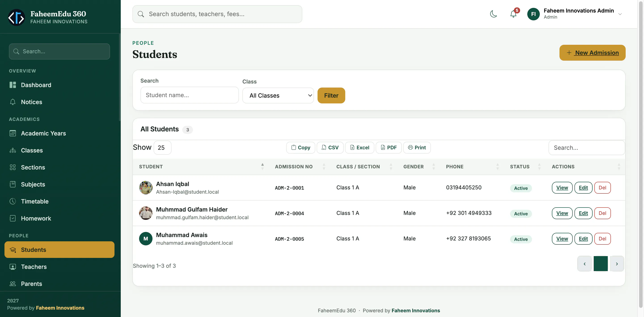Click Ahsan Iqbal's profile photo
The width and height of the screenshot is (644, 317).
[x=146, y=188]
